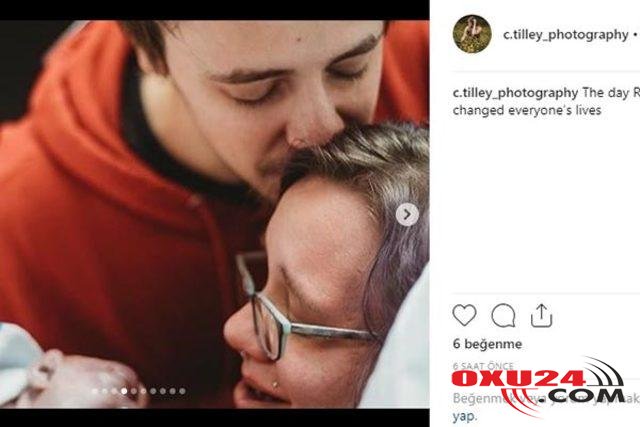Click the caption text 'changed everyone's lives'
The width and height of the screenshot is (640, 427).
[x=527, y=110]
